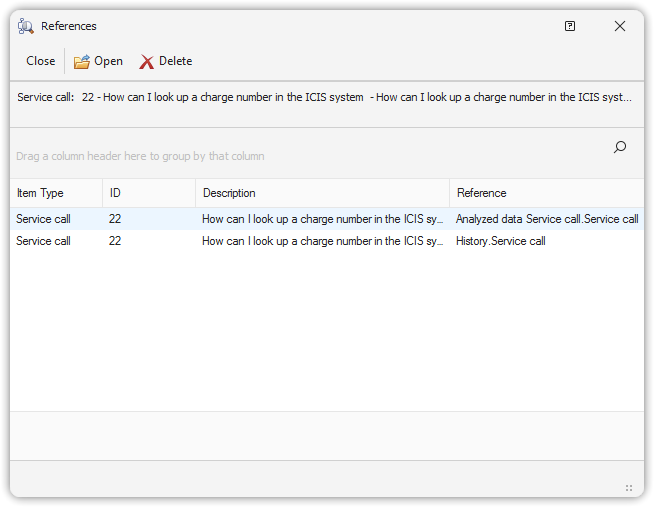Close the References window with X

click(620, 26)
